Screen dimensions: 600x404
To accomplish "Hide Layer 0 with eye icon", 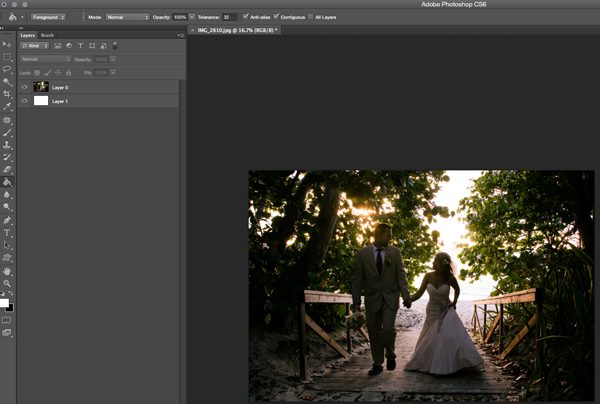I will [24, 87].
